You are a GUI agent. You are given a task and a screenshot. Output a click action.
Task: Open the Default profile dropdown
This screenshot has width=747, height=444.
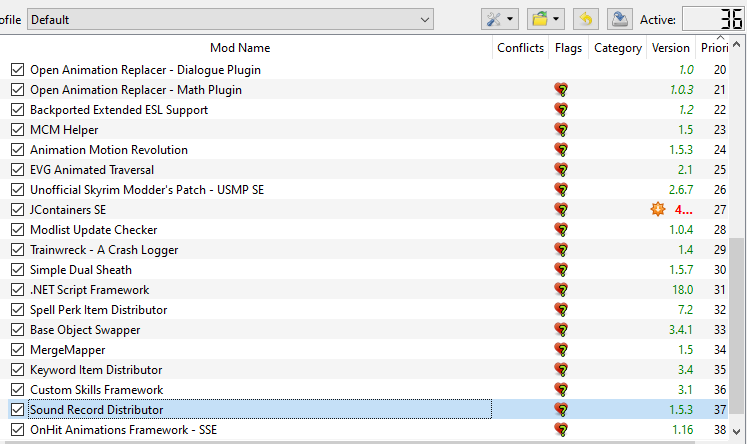[x=230, y=20]
